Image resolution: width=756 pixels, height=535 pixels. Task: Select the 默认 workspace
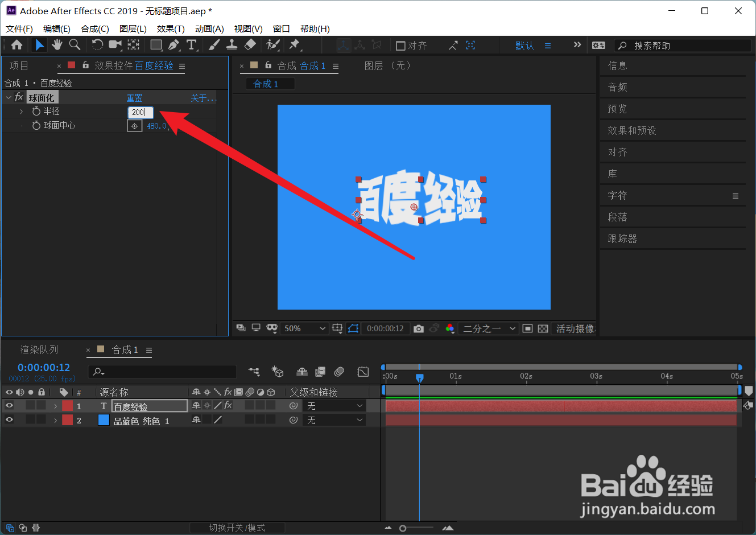524,46
